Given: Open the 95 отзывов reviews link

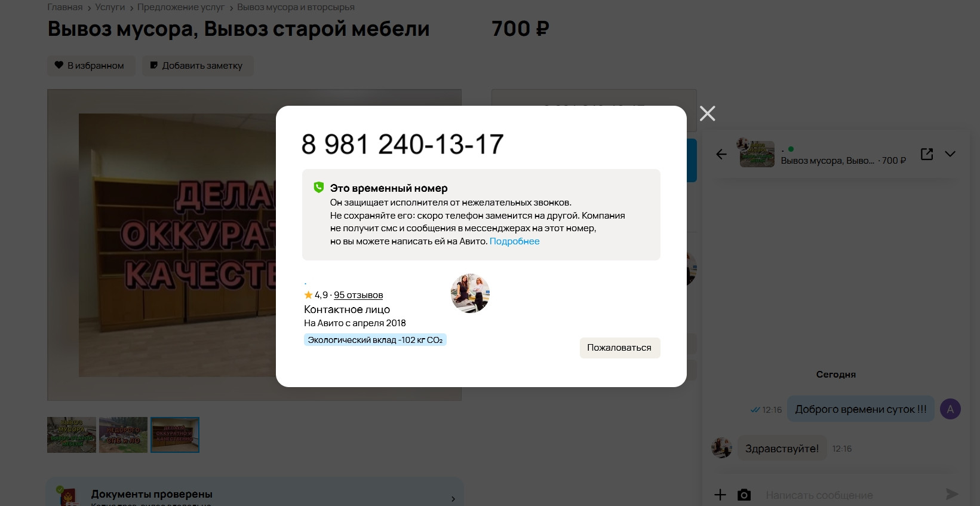Looking at the screenshot, I should (x=358, y=295).
